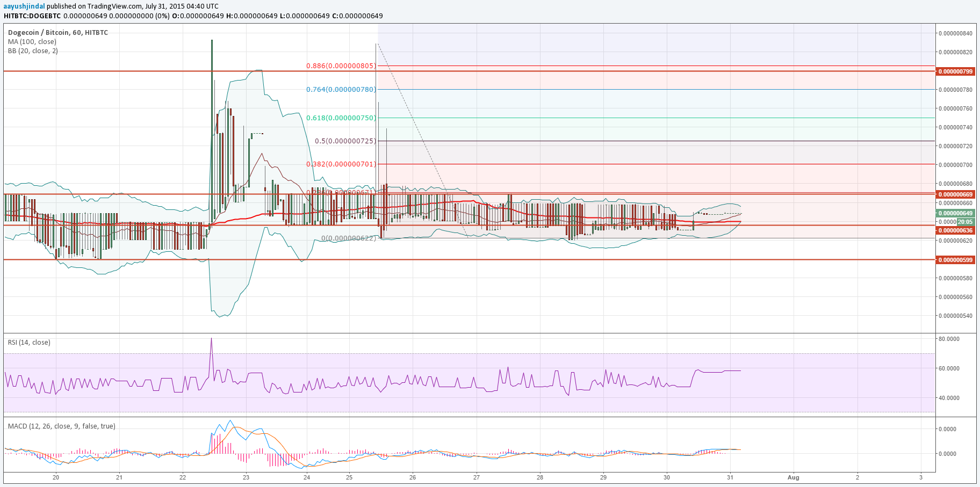Click the red 0.000000799 price tag

955,71
